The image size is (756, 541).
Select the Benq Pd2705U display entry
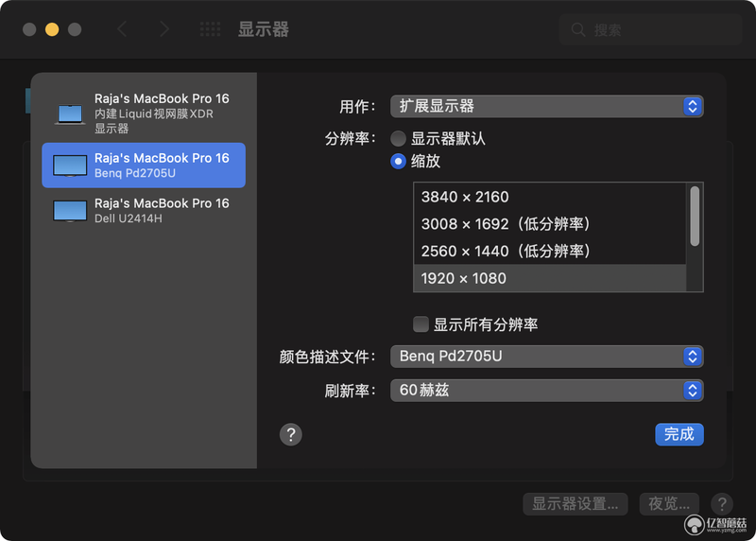click(144, 166)
